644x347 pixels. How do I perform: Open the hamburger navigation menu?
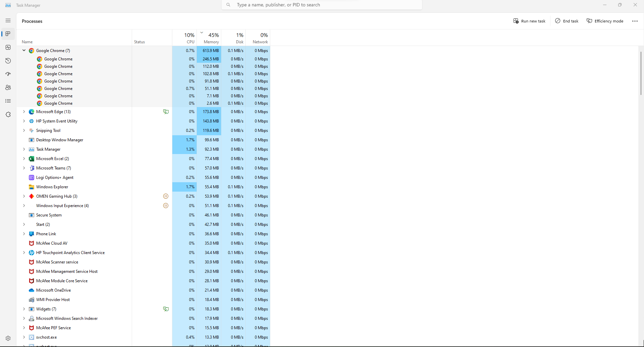pos(8,20)
